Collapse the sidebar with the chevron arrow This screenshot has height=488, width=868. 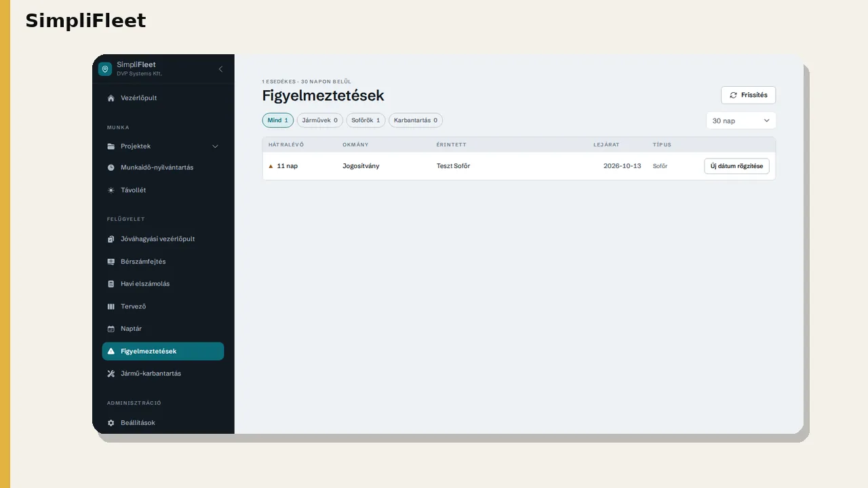click(x=220, y=69)
